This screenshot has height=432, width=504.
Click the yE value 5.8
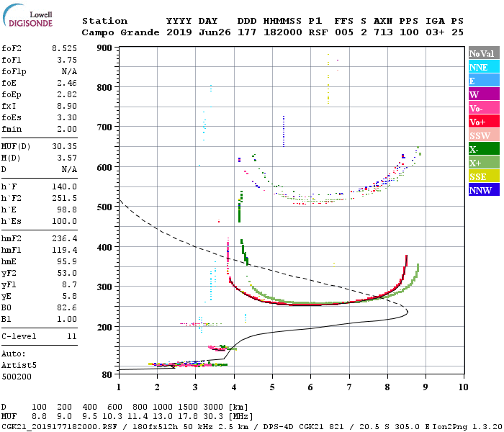69,297
